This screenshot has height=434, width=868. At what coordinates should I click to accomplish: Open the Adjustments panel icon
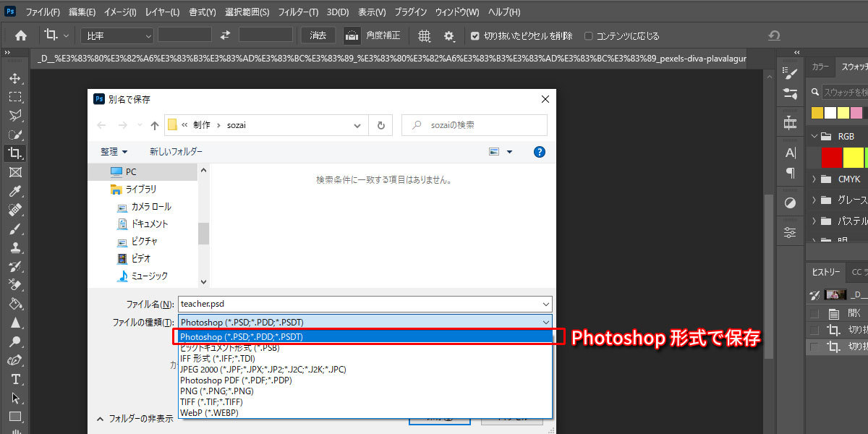tap(791, 203)
